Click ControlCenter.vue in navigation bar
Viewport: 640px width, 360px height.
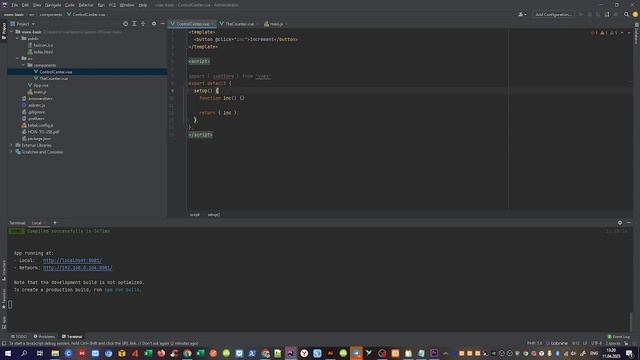point(86,14)
